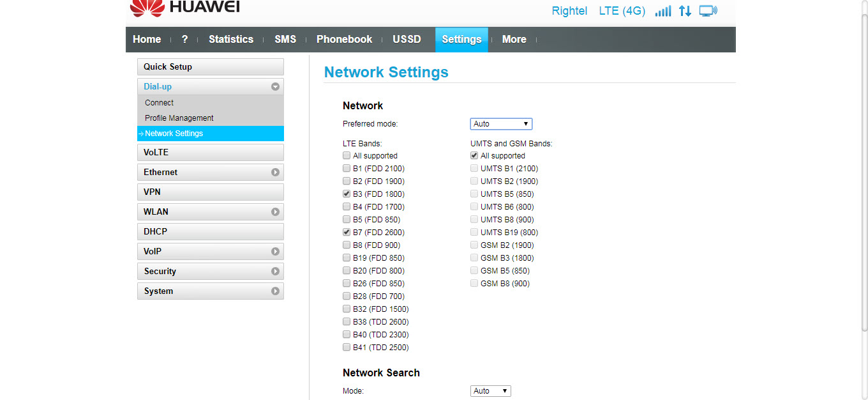Toggle UMTS B8 (900) checkbox
Image resolution: width=868 pixels, height=400 pixels.
tap(474, 220)
